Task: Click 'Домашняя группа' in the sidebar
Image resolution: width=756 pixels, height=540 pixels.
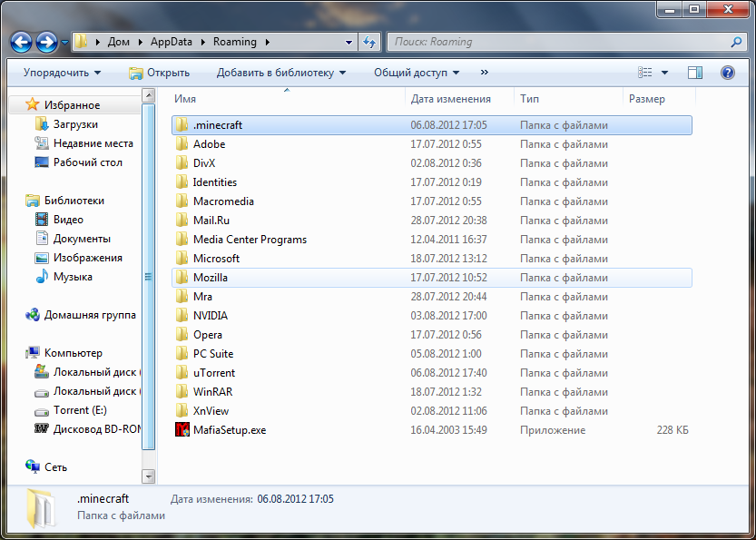Action: pyautogui.click(x=90, y=315)
